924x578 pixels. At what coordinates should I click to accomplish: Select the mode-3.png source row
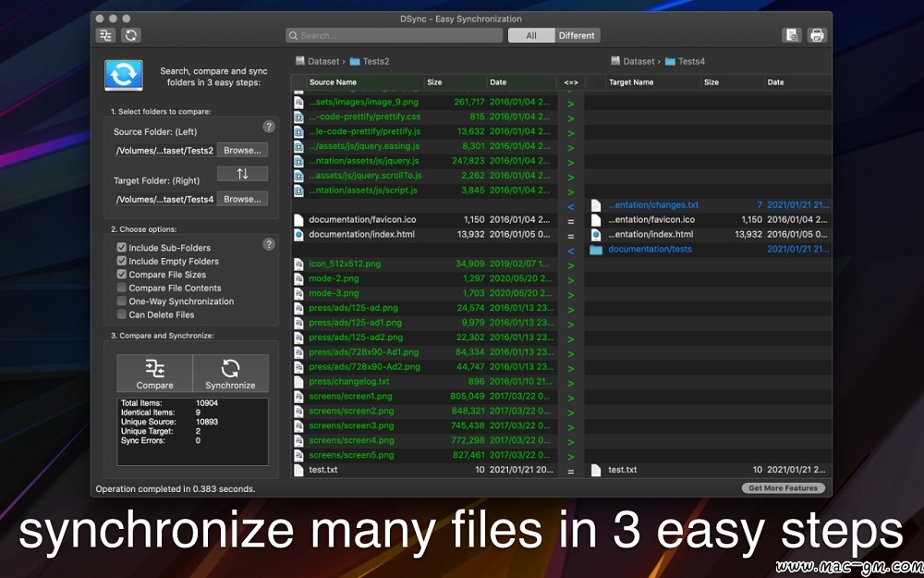tap(424, 293)
